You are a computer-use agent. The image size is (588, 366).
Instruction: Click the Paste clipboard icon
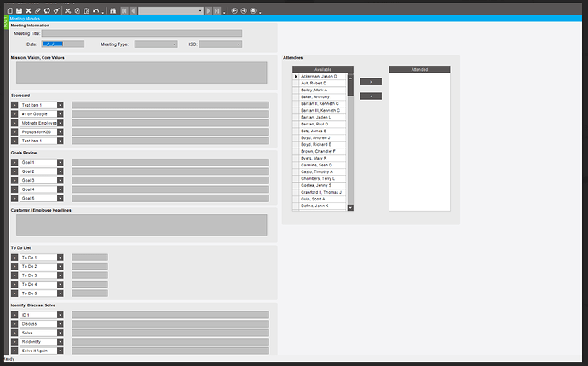pos(86,11)
